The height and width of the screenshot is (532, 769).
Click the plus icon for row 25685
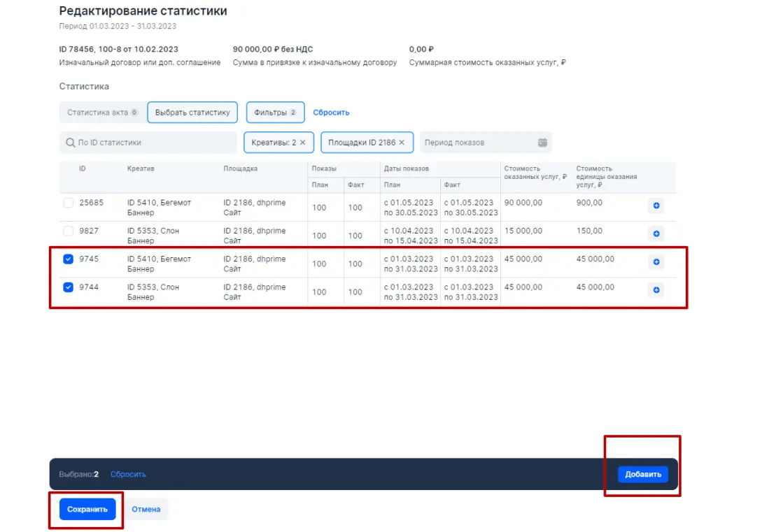click(656, 206)
